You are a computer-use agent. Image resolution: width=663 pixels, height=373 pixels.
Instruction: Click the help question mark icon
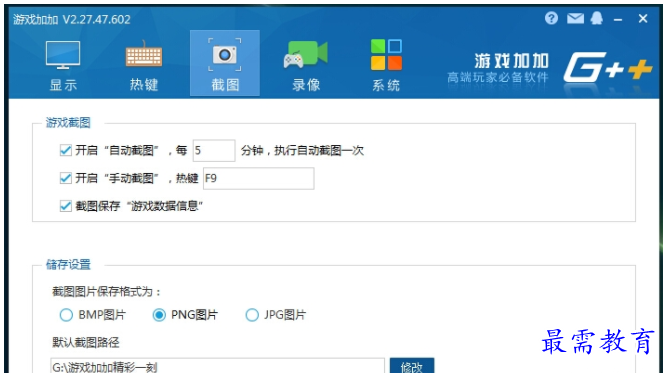[x=551, y=18]
